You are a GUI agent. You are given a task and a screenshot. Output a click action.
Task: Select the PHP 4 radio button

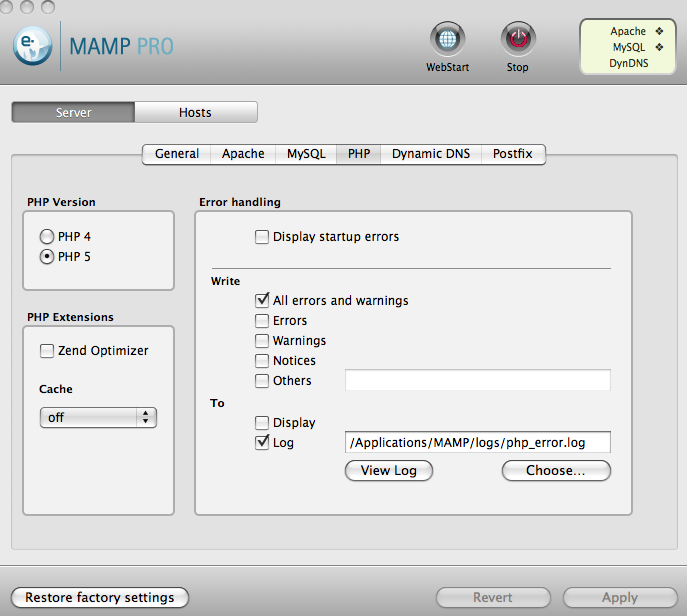pyautogui.click(x=47, y=237)
